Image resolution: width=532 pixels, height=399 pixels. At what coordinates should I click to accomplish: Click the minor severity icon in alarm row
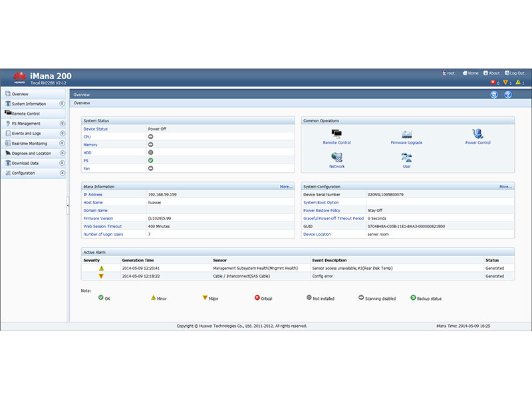pos(101,268)
